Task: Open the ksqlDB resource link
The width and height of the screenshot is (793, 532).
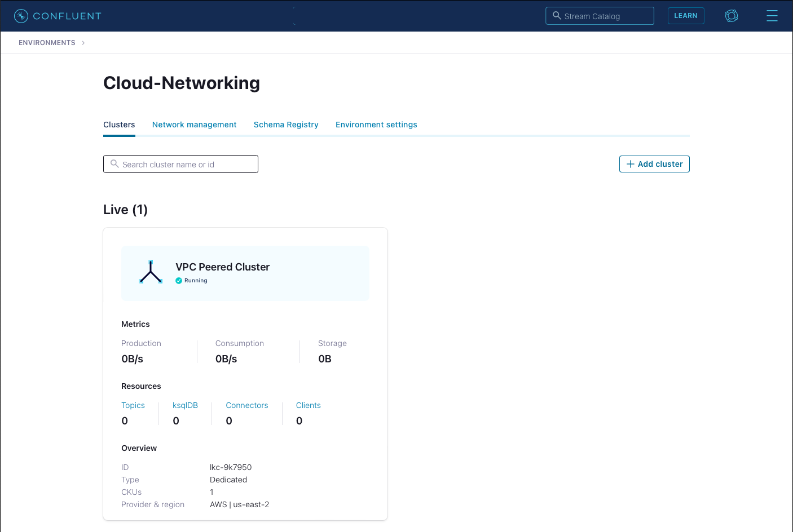Action: coord(185,405)
